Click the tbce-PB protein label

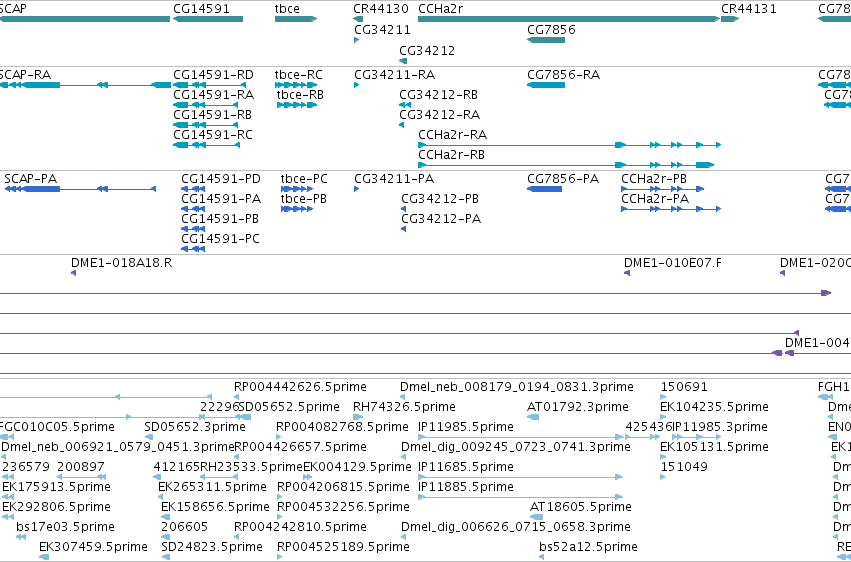(304, 199)
